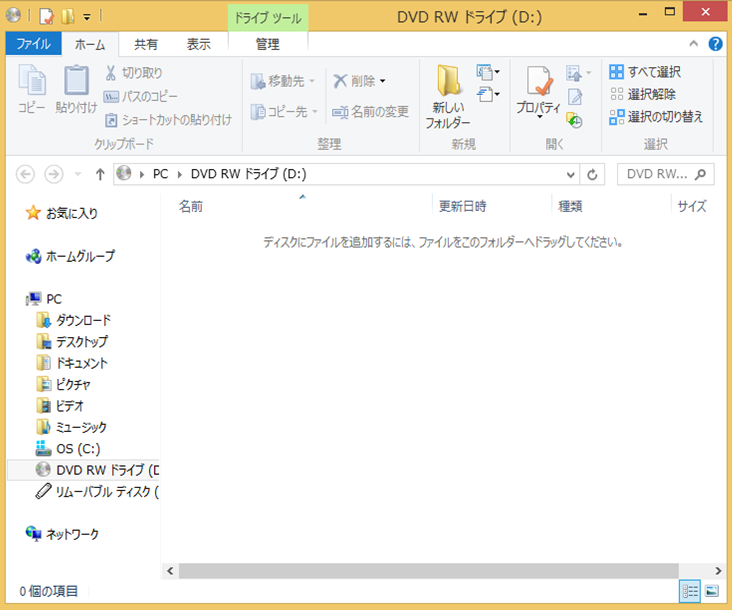Click the Edit pencil icon in 開く group
The width and height of the screenshot is (732, 610).
click(575, 97)
